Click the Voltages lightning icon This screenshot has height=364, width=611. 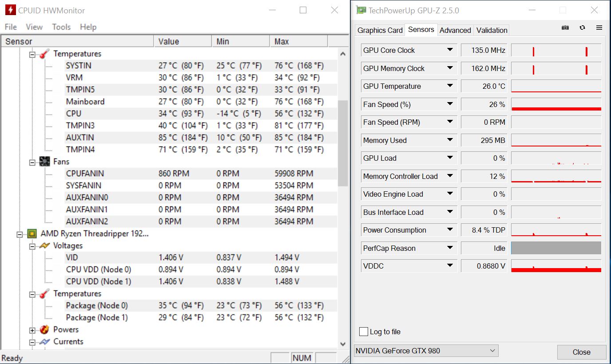point(44,245)
